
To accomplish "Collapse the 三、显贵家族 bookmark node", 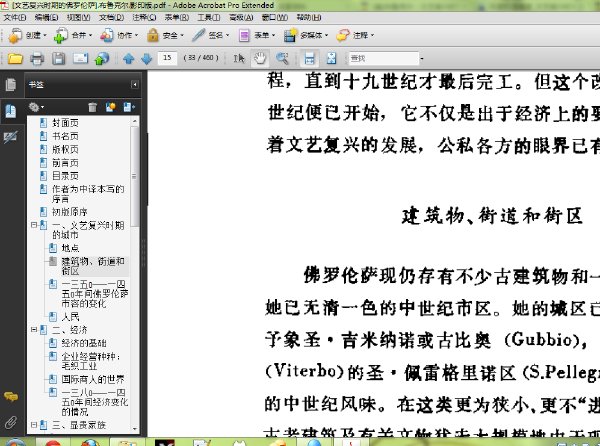I will [34, 425].
